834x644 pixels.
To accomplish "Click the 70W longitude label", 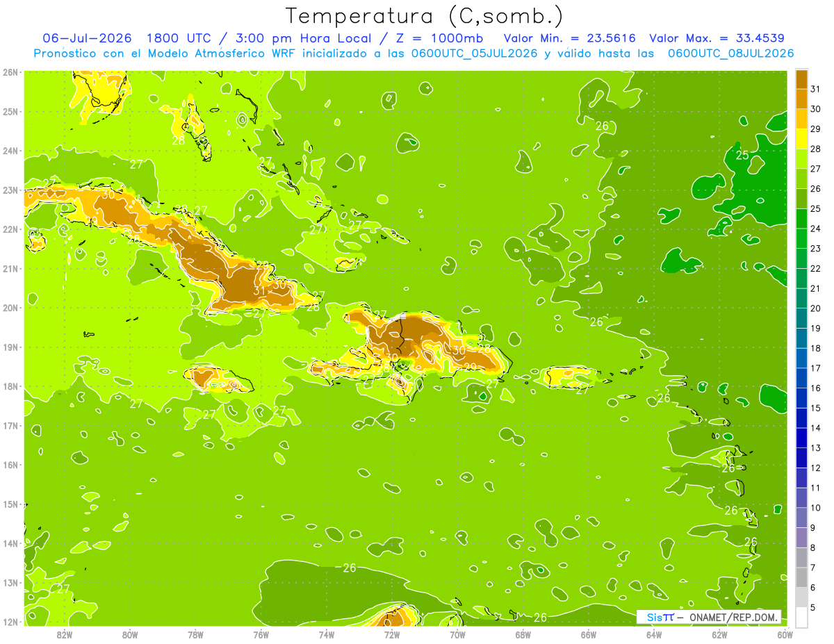I will [457, 634].
